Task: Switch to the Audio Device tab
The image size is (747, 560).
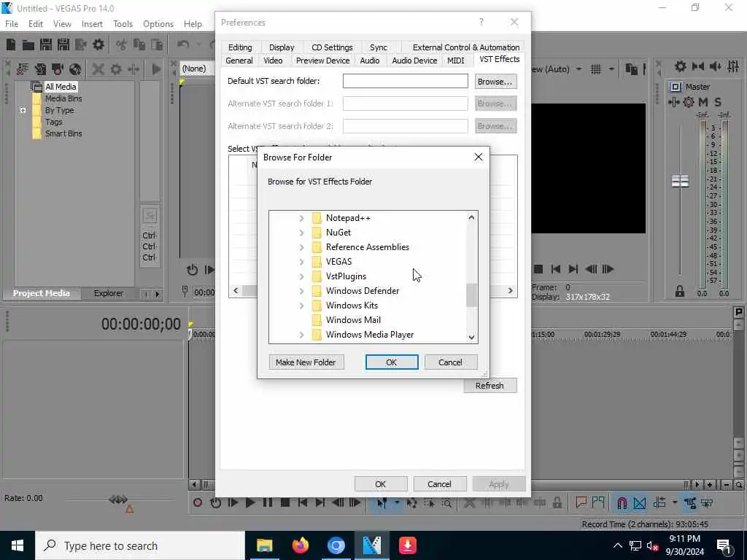Action: click(x=414, y=61)
